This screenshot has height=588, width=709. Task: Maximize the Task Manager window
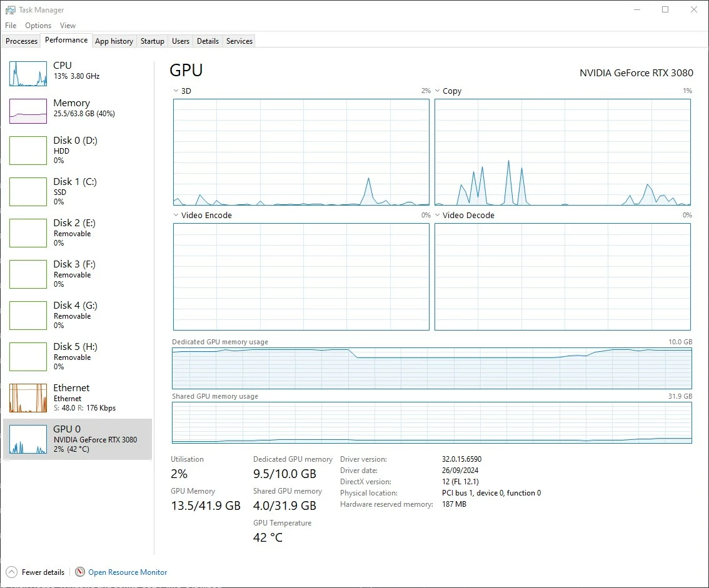[665, 9]
